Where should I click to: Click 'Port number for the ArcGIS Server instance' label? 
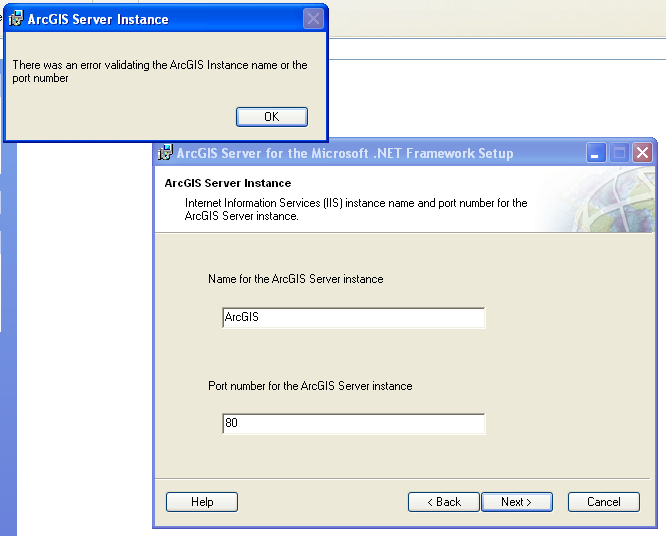[310, 386]
